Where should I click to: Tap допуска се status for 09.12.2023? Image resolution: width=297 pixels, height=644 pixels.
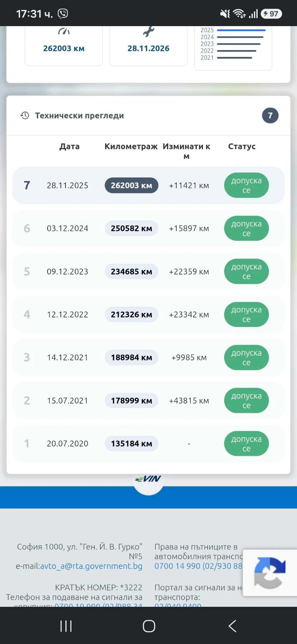point(246,272)
